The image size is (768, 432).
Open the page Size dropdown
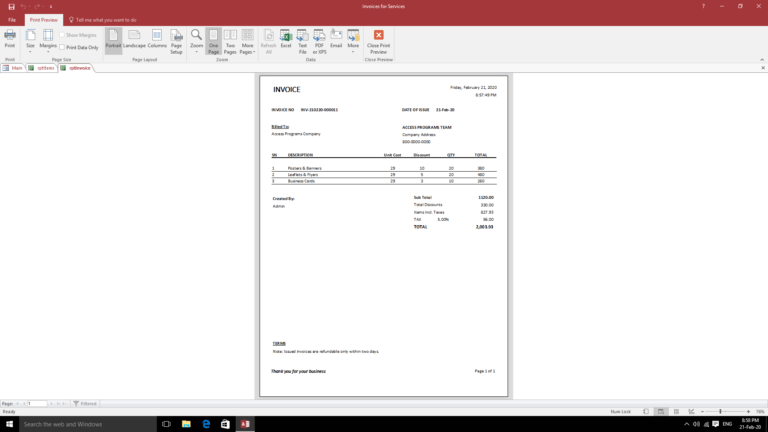click(30, 41)
